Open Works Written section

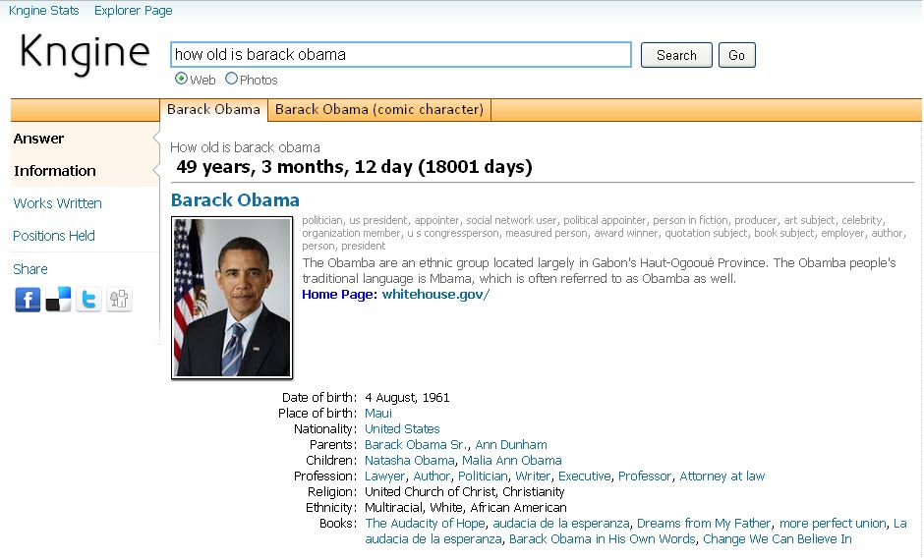(x=57, y=203)
